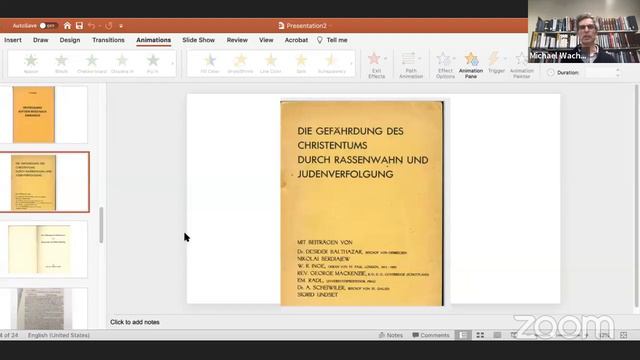Screen dimensions: 640x360
Task: Toggle the Animation Pane button
Action: [471, 65]
